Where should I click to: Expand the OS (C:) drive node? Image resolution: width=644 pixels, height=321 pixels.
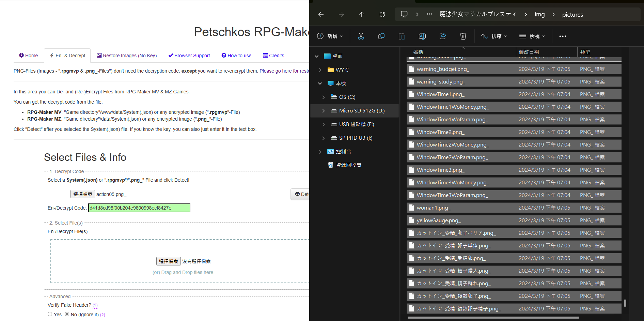(323, 97)
